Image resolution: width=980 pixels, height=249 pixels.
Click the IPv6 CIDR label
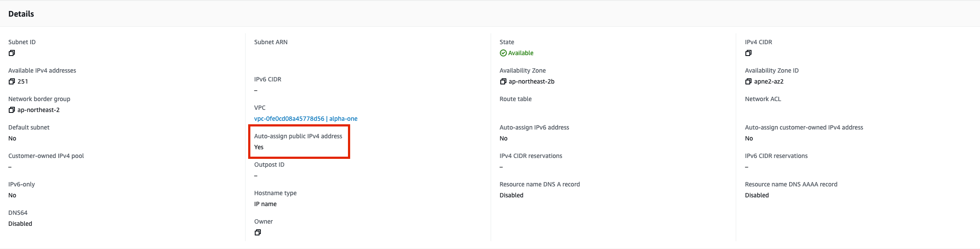pyautogui.click(x=267, y=79)
